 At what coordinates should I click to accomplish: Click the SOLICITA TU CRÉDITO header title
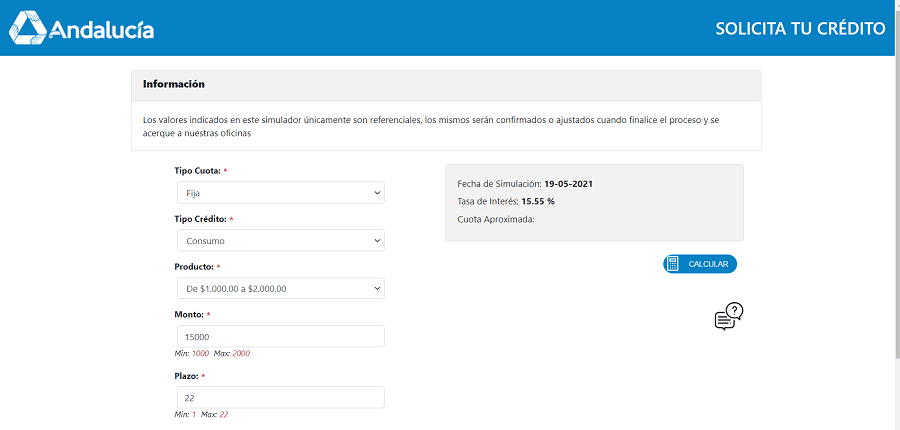800,28
